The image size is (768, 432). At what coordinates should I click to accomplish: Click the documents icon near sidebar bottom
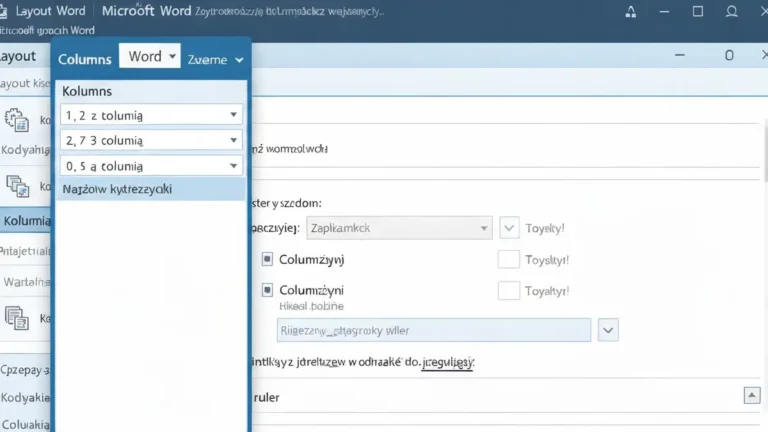[x=17, y=318]
